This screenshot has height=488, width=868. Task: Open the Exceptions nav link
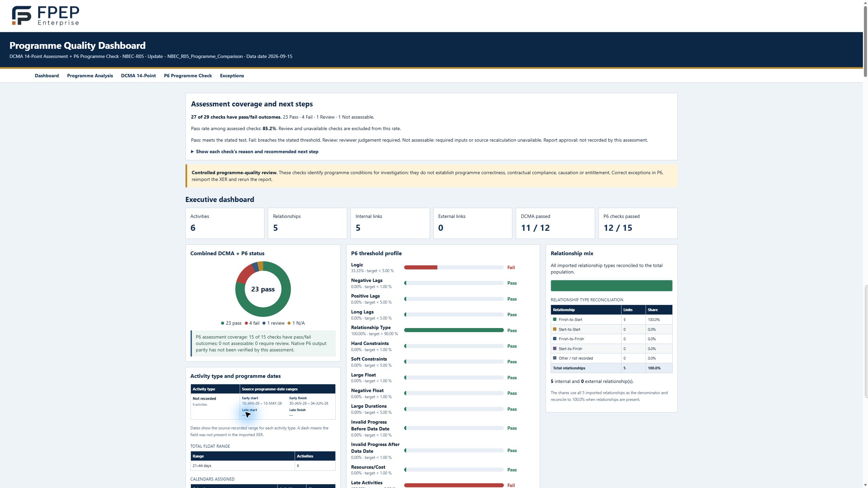232,76
